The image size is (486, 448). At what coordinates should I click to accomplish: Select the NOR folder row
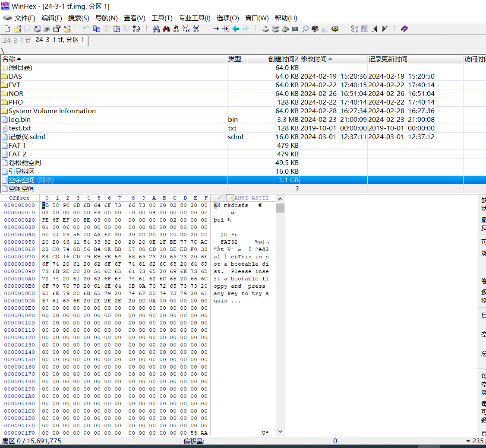(243, 94)
